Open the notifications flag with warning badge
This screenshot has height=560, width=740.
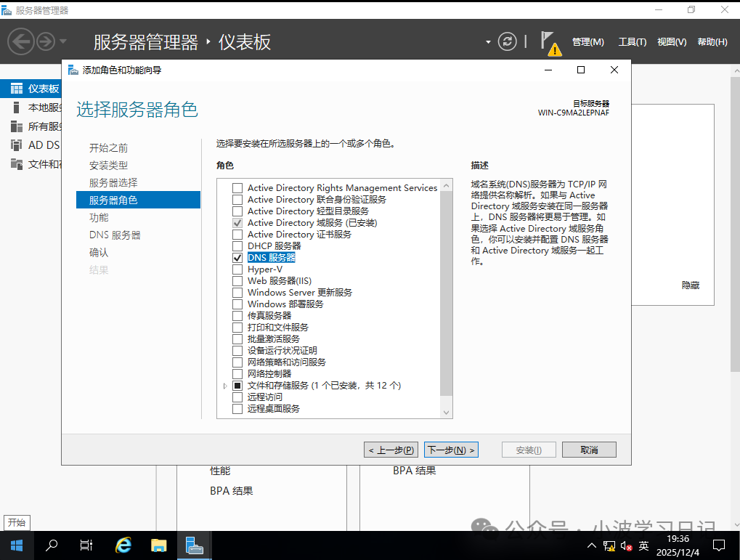pyautogui.click(x=548, y=41)
